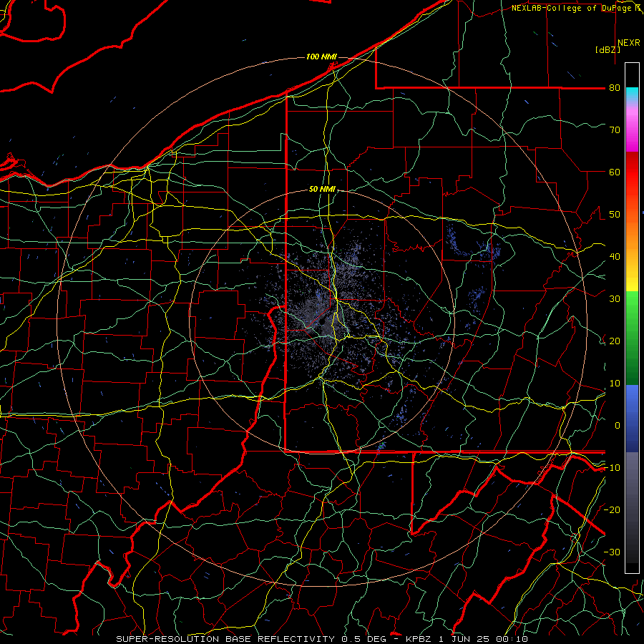Image resolution: width=644 pixels, height=644 pixels.
Task: Click the 60 value on the dBZ scale
Action: pyautogui.click(x=615, y=172)
